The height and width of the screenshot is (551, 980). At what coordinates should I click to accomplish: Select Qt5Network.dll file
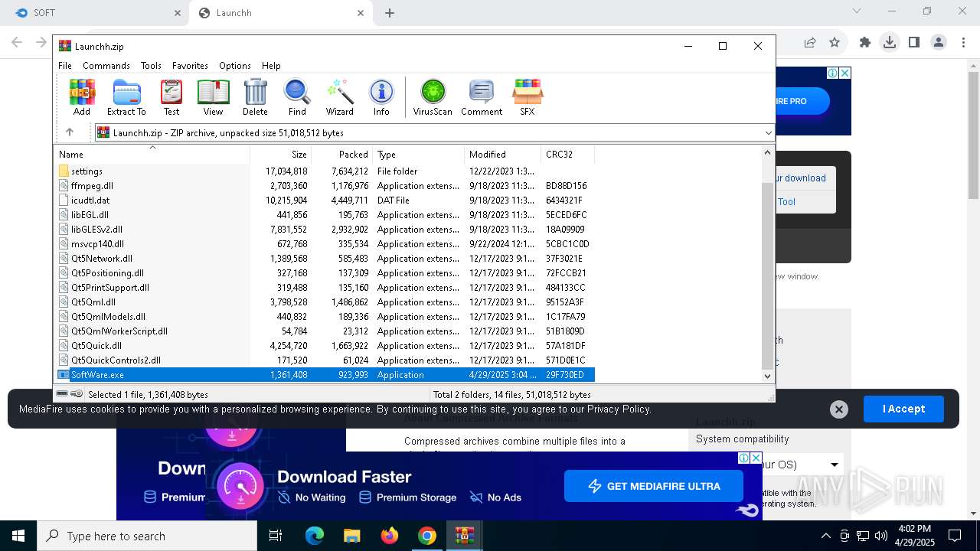coord(325,259)
